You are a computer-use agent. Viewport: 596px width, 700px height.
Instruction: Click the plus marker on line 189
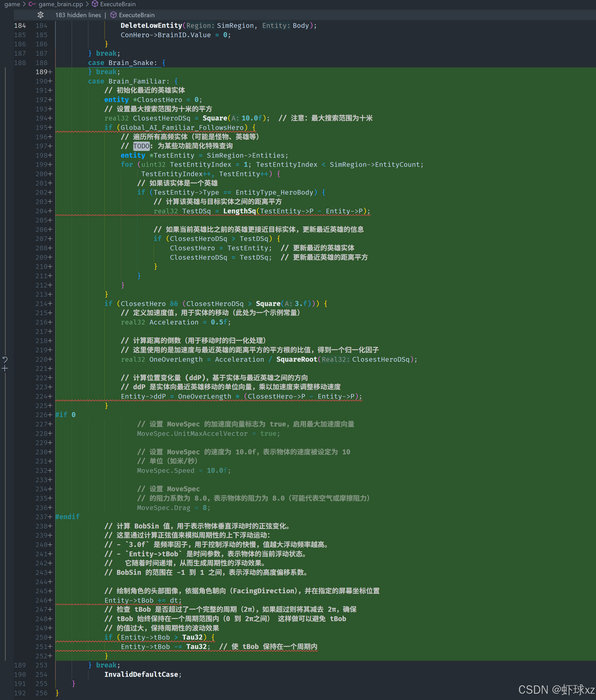tap(50, 72)
